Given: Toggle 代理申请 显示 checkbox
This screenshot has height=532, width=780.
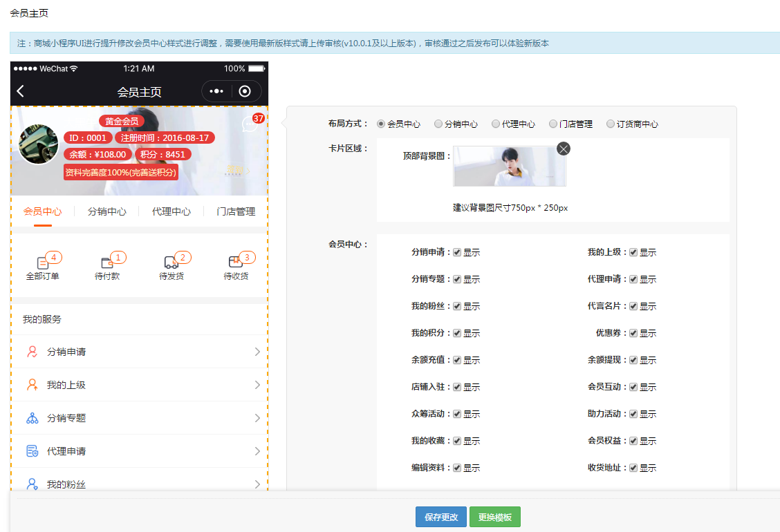Looking at the screenshot, I should click(x=633, y=279).
